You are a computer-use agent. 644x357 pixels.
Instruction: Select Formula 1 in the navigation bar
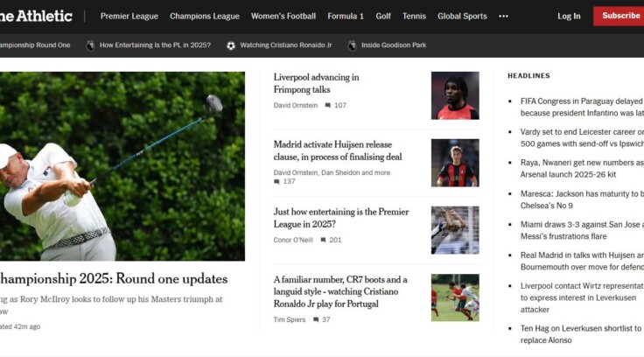click(x=346, y=16)
